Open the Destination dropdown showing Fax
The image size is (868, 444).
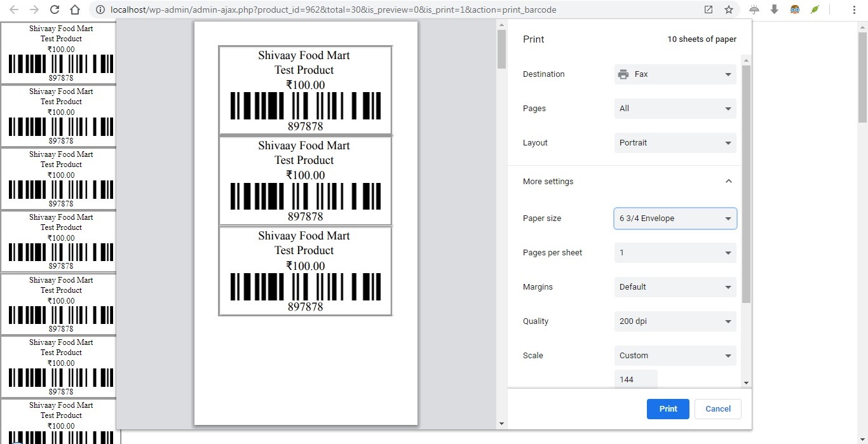(675, 74)
